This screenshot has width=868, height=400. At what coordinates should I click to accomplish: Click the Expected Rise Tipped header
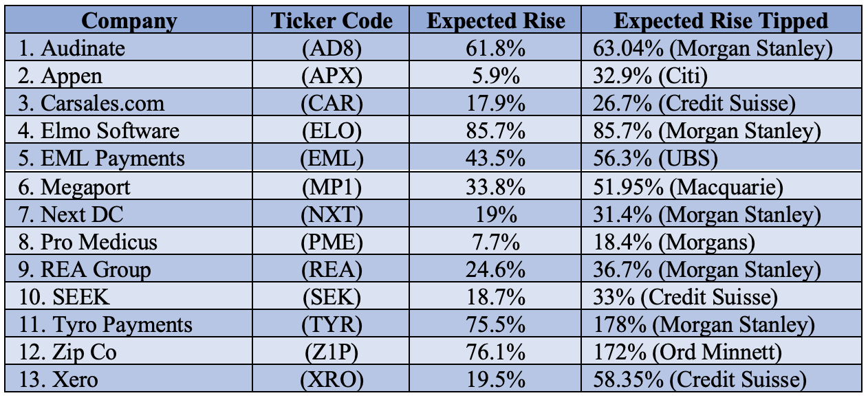720,21
